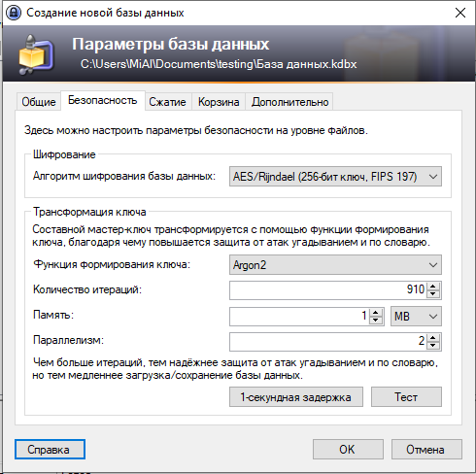
Task: Open the MB memory unit dropdown
Action: (x=416, y=316)
